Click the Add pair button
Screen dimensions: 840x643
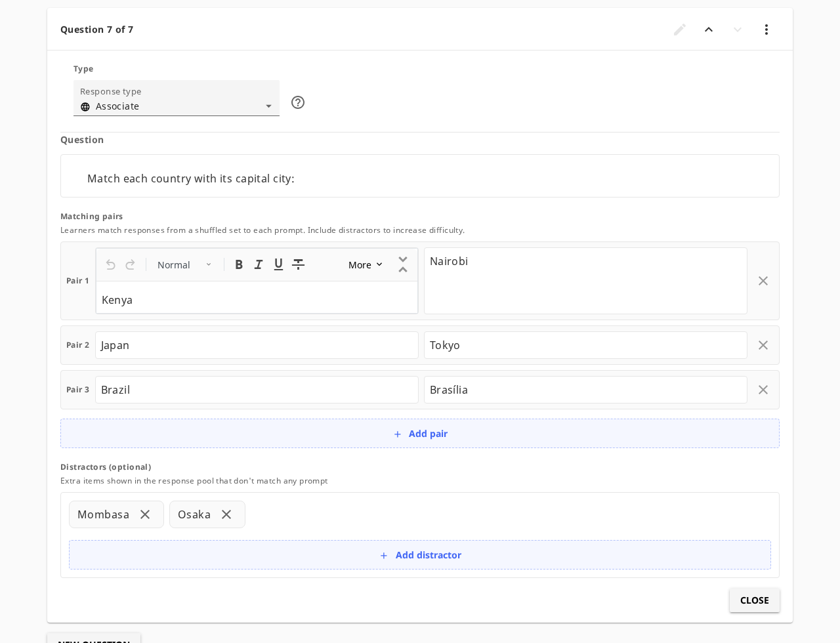click(x=420, y=434)
